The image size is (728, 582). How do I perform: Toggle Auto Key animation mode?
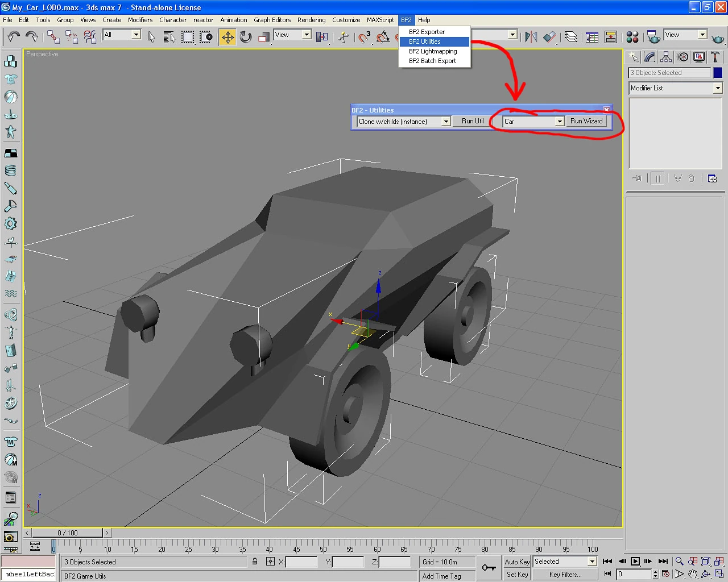tap(517, 562)
